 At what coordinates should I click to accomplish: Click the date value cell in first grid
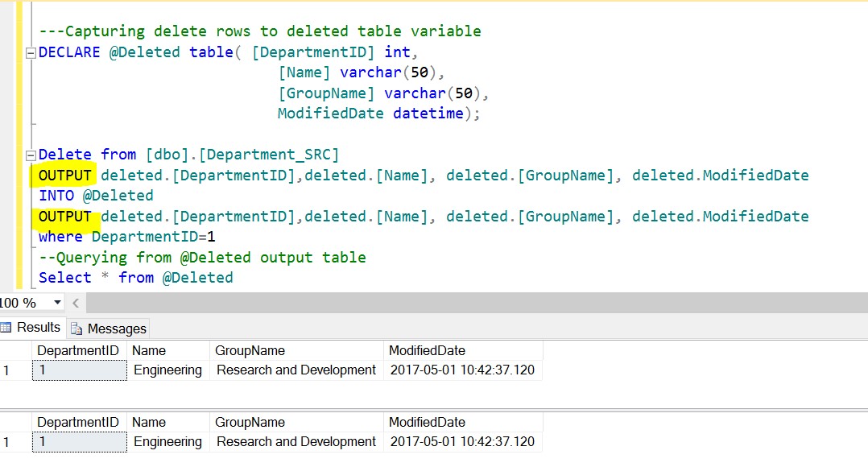click(461, 370)
